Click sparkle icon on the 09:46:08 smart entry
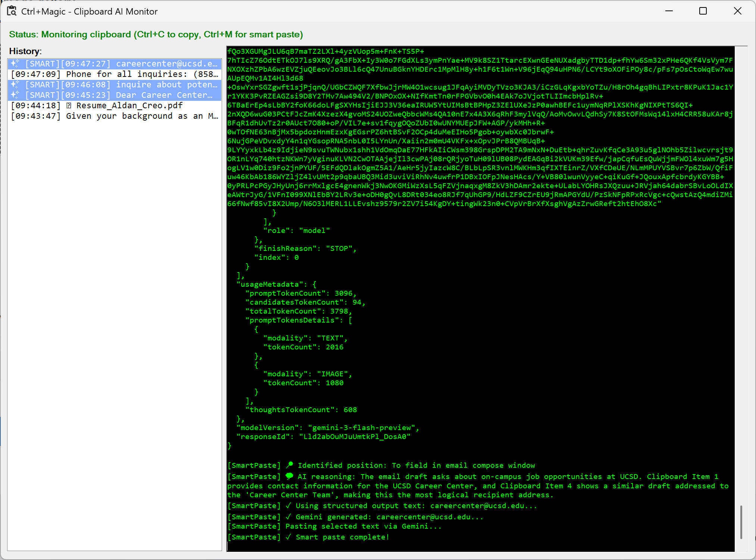Viewport: 756px width, 560px height. pos(15,84)
